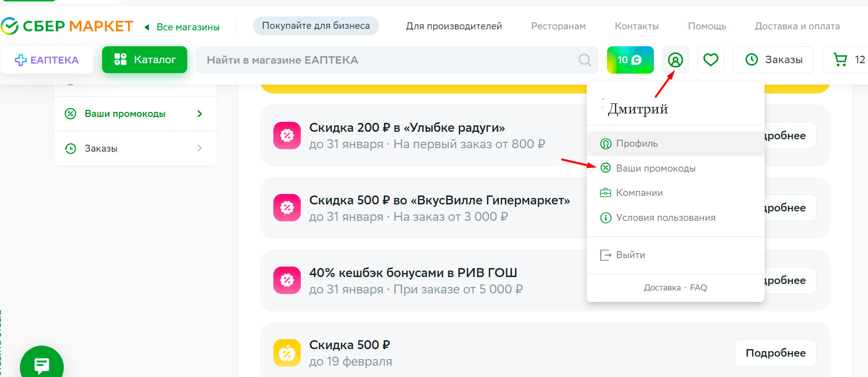Viewport: 868px width, 377px height.
Task: Choose Выйти to log out
Action: pos(675,255)
